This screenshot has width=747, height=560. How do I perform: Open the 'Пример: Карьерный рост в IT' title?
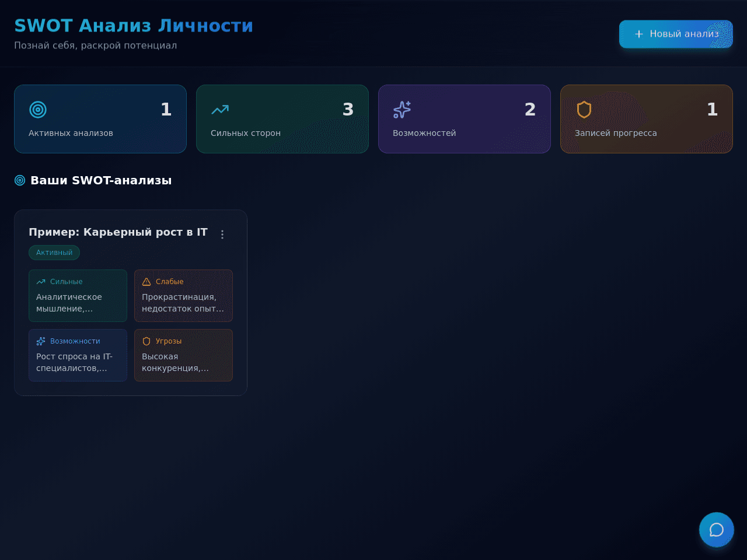click(x=118, y=232)
